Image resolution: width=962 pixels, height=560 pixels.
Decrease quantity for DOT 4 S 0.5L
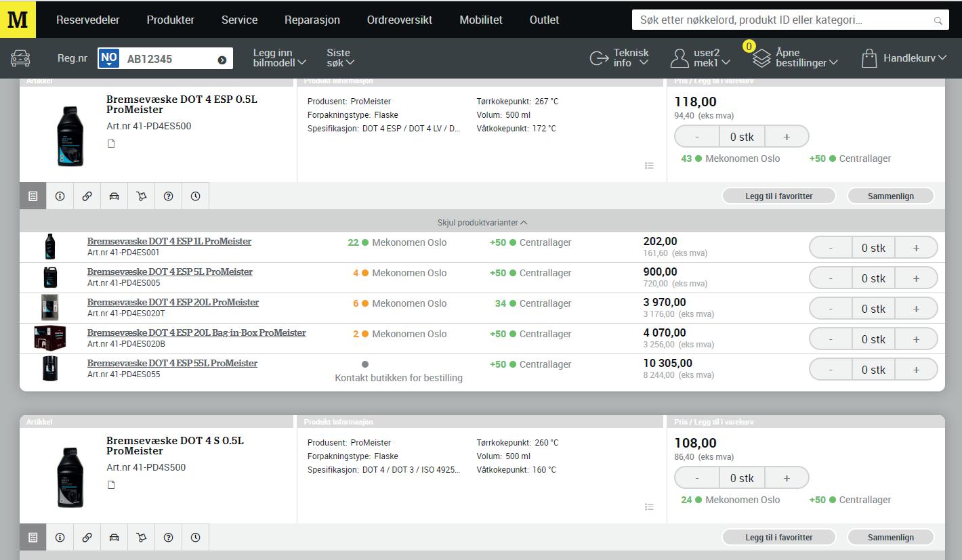coord(697,478)
